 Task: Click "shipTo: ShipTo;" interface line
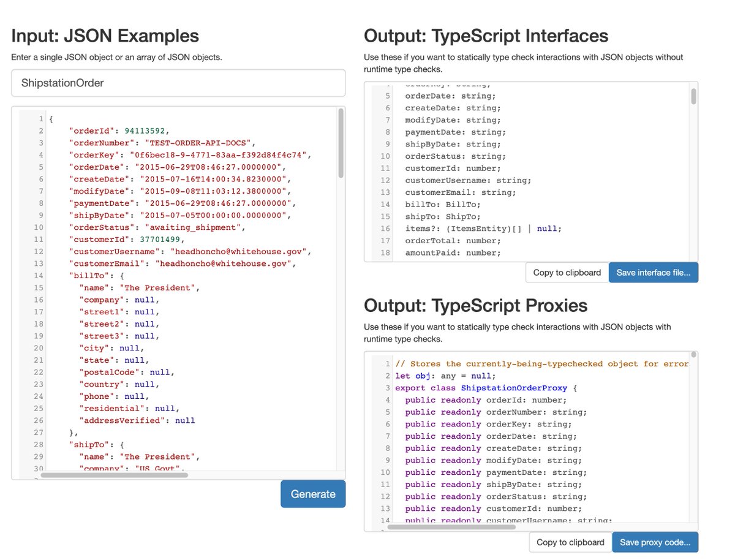443,217
